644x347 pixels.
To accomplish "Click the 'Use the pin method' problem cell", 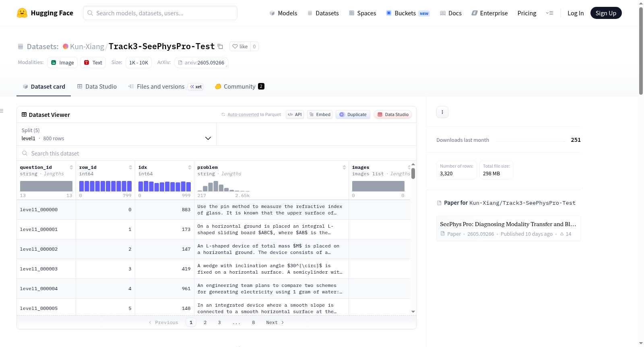I will [271, 210].
